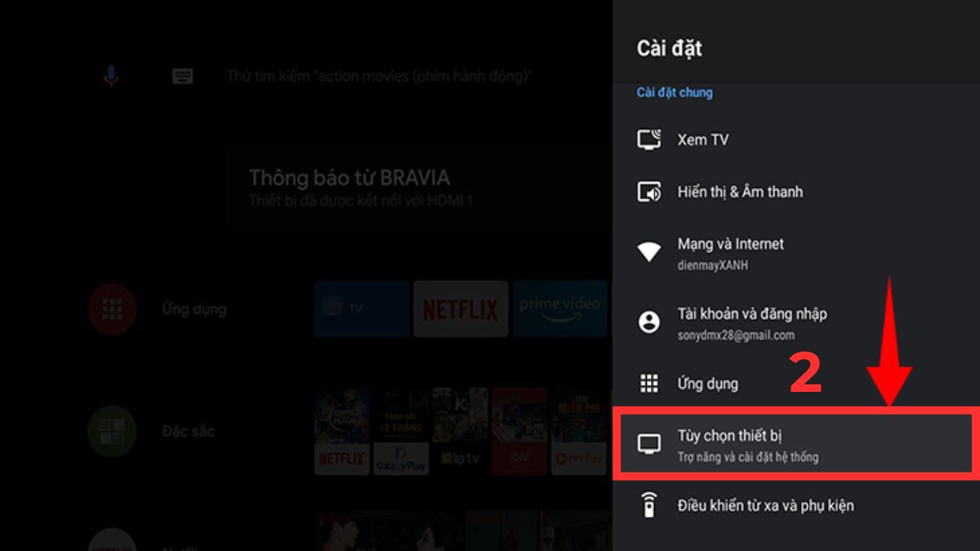Click the monitor icon for Tùy chọn thiết bị
The height and width of the screenshot is (551, 980).
click(x=649, y=445)
